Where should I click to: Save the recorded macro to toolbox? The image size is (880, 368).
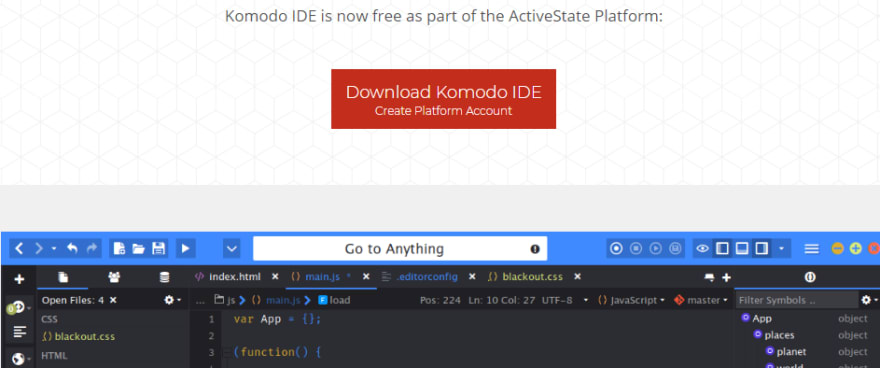click(676, 249)
